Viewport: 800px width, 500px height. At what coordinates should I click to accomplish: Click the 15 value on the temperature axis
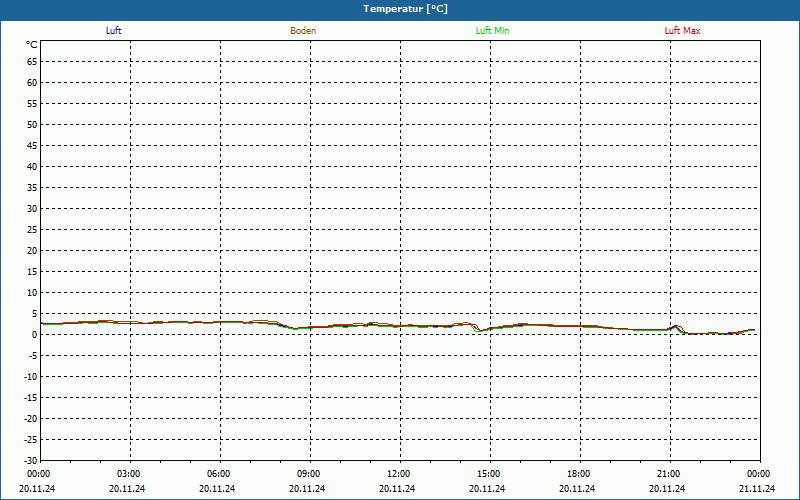[32, 272]
